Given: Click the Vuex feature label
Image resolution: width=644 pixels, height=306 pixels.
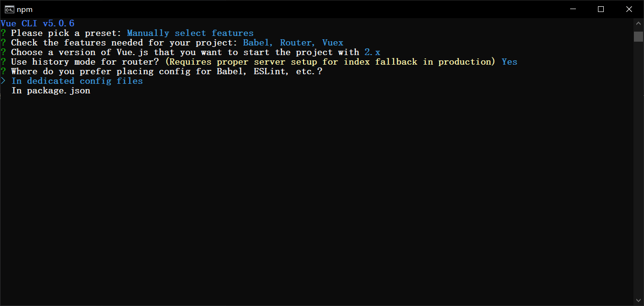Looking at the screenshot, I should (x=332, y=42).
